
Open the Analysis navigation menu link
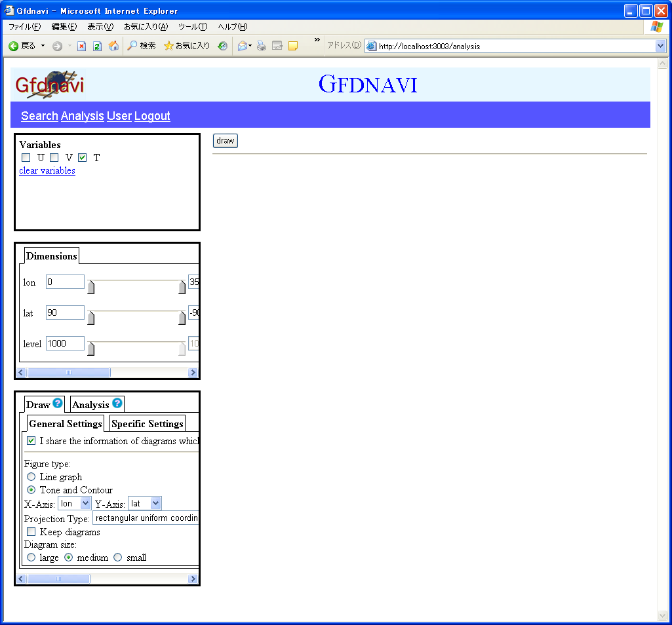[x=82, y=116]
